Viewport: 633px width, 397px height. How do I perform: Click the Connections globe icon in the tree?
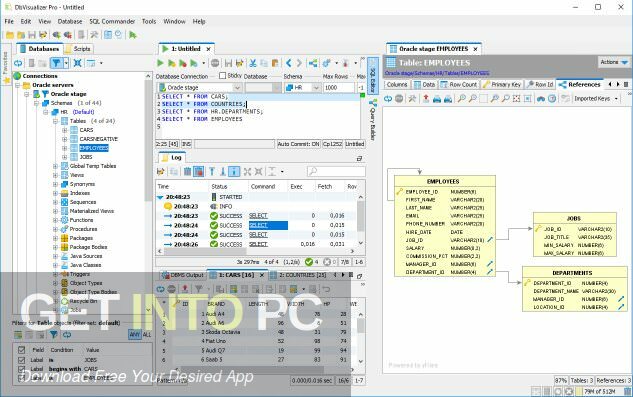(17, 76)
